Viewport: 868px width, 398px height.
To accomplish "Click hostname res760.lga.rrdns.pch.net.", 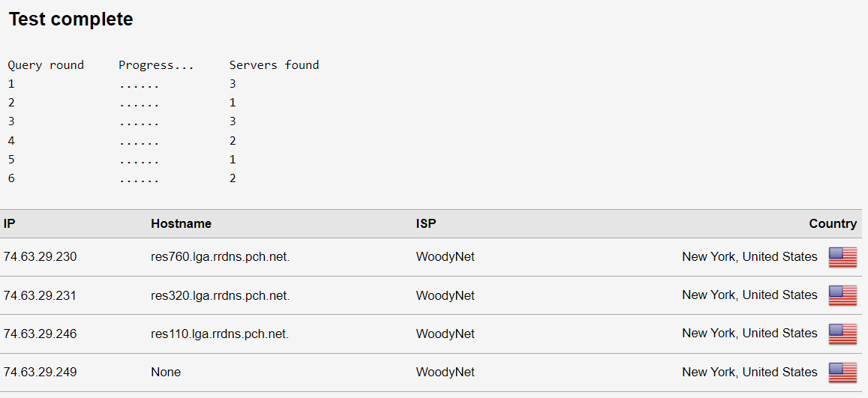I will [x=221, y=257].
